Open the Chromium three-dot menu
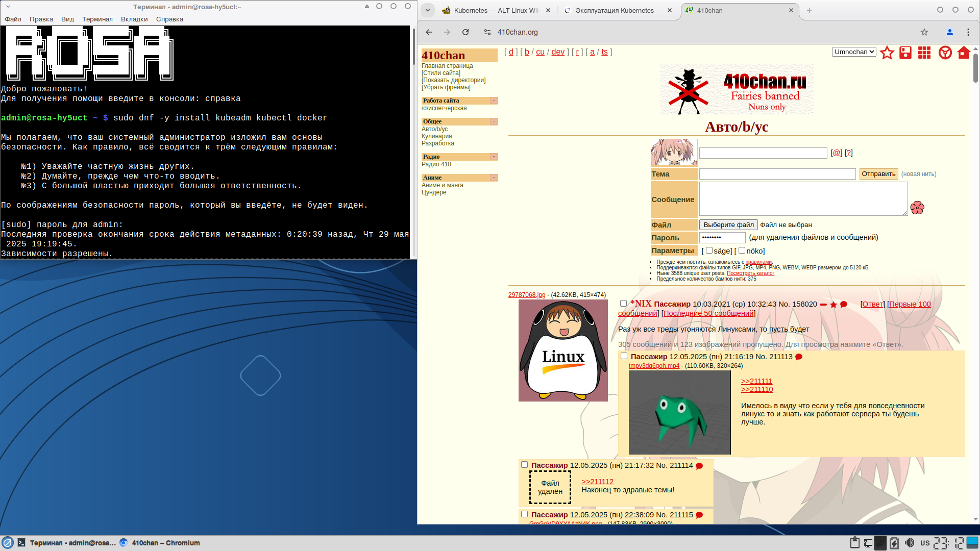Screen dimensions: 980x551 (968, 32)
